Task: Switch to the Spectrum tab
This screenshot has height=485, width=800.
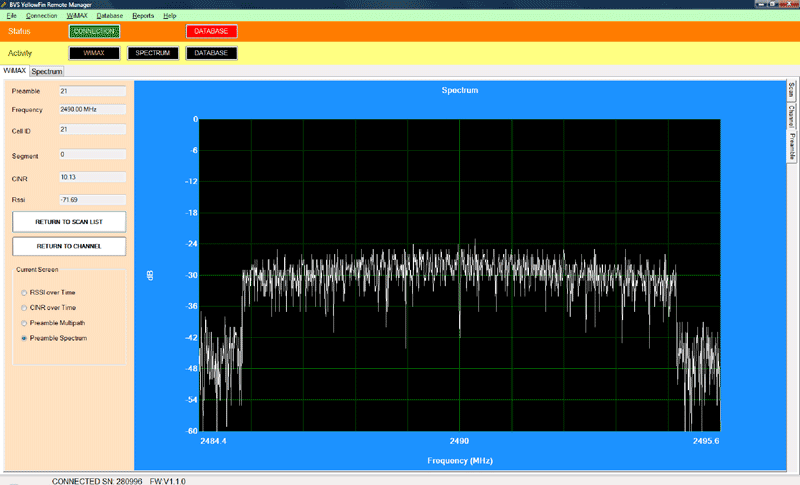Action: [46, 71]
